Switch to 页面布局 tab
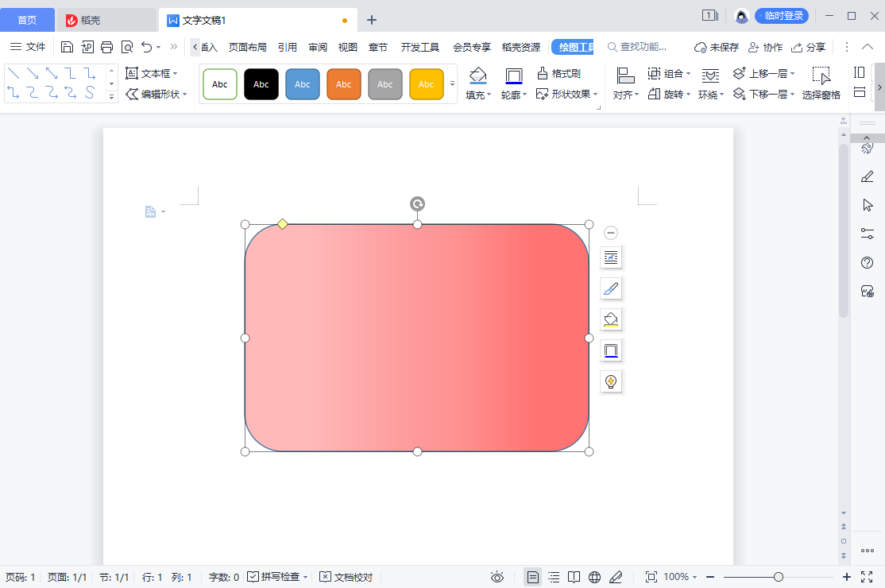This screenshot has width=885, height=588. pos(247,48)
